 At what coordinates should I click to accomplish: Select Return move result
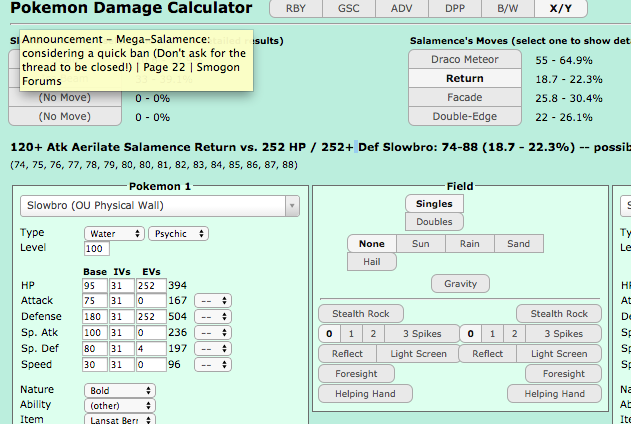(465, 78)
